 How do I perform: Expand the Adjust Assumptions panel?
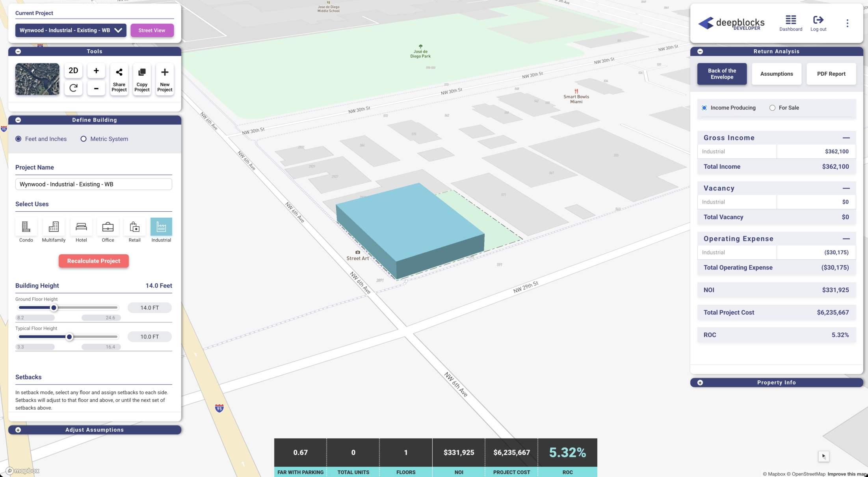(x=18, y=430)
